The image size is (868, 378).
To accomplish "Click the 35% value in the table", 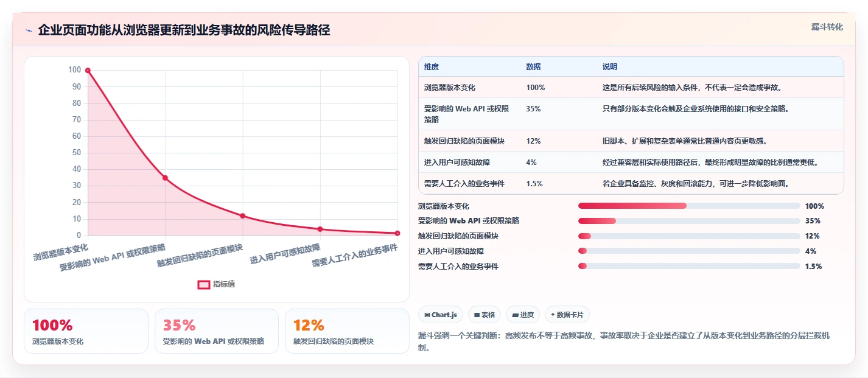I will 533,109.
